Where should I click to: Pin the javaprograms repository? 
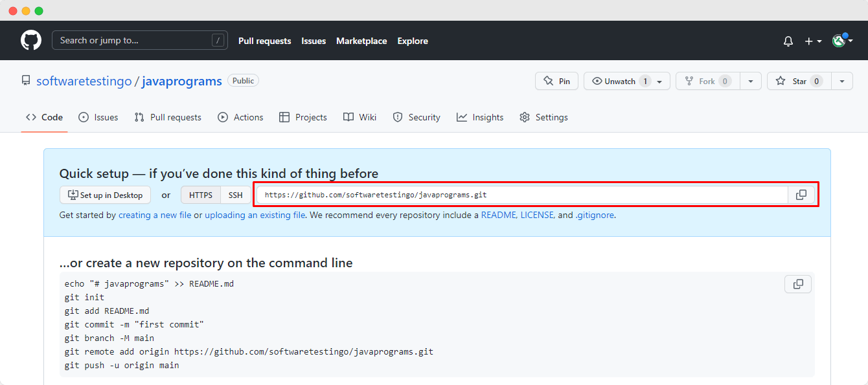coord(556,81)
